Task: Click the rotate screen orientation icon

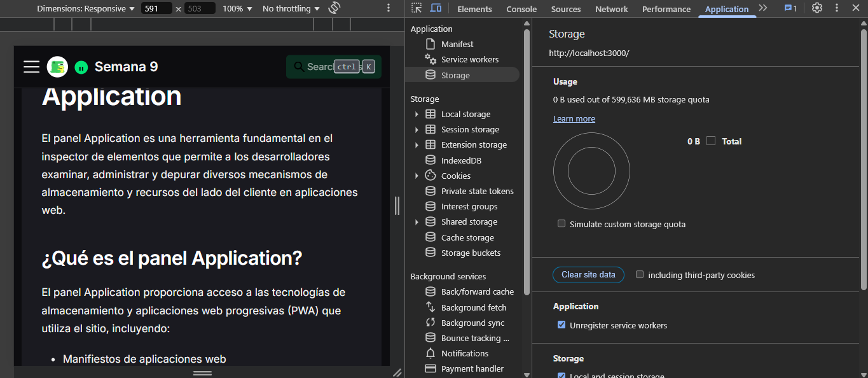Action: tap(334, 8)
